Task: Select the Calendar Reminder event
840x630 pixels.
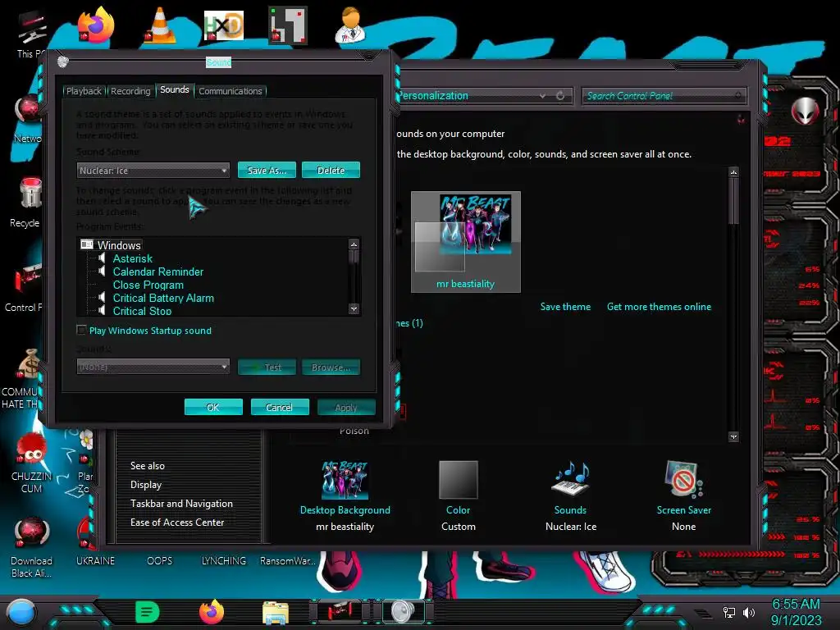Action: (x=158, y=272)
